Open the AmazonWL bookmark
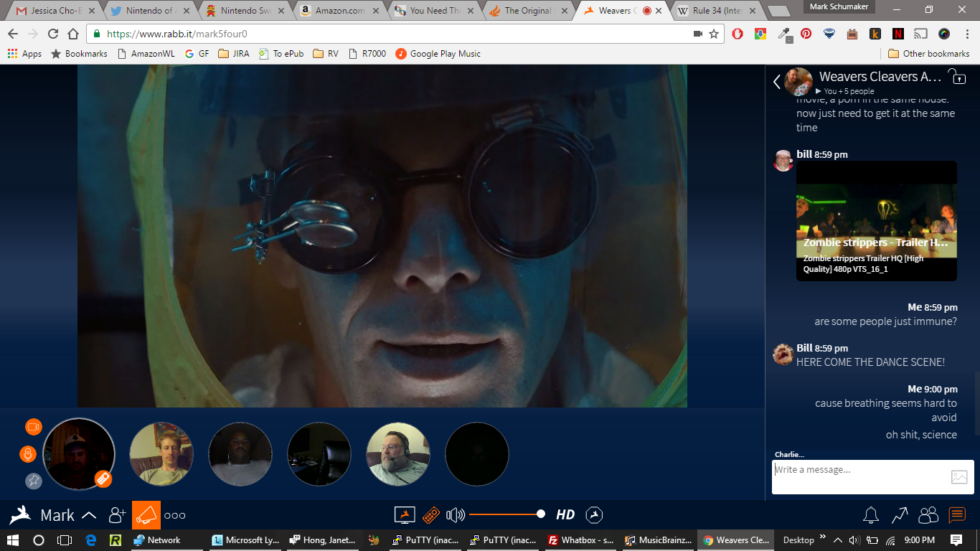 tap(146, 54)
